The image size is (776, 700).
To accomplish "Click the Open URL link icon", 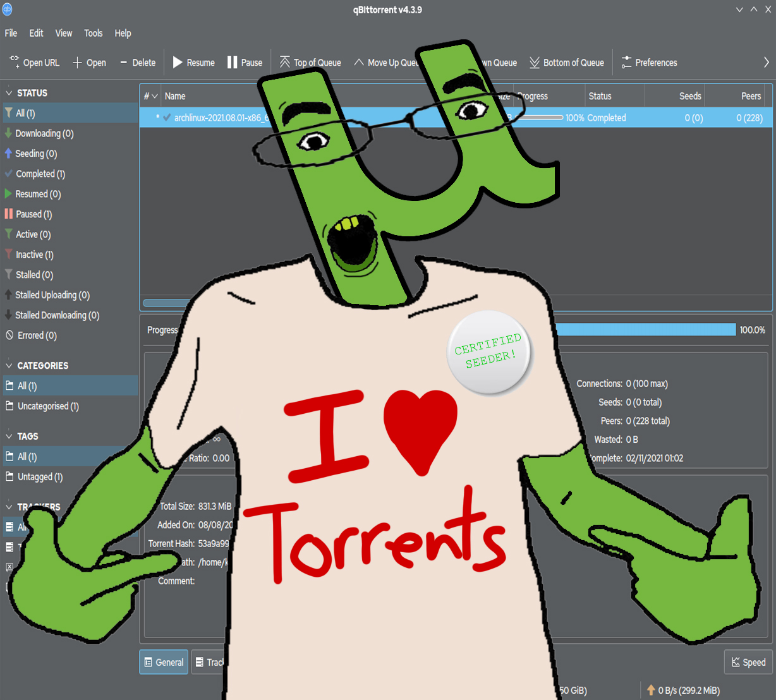I will click(15, 62).
